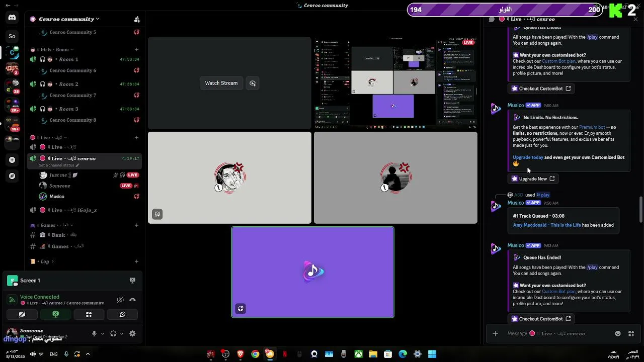Click the Upgrade Now button
The height and width of the screenshot is (362, 644).
pos(533,178)
